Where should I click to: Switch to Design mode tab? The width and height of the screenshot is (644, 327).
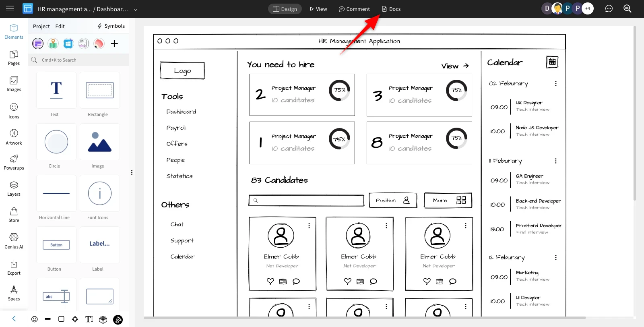click(285, 9)
